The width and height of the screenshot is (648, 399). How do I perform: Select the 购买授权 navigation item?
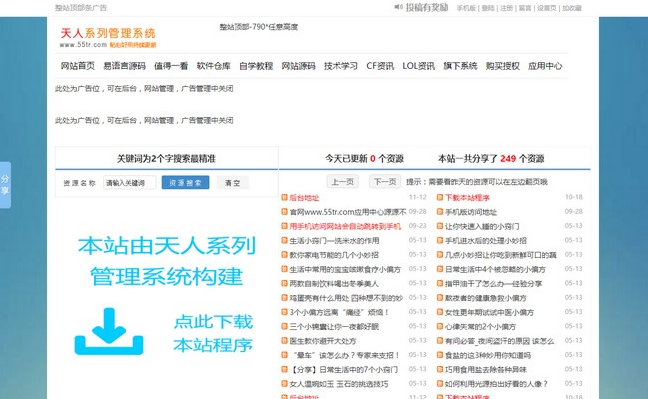(x=503, y=66)
